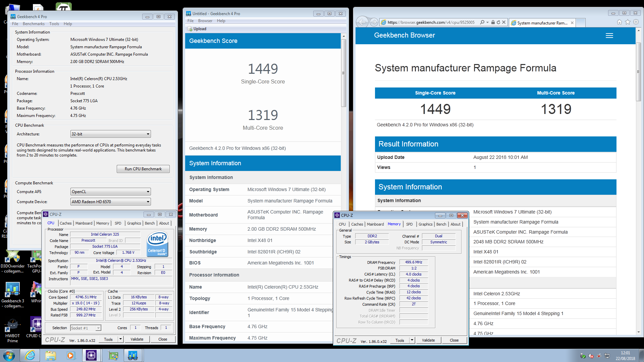The height and width of the screenshot is (362, 644).
Task: Close the 'System manufacturer Ram...' browser tab
Action: (x=572, y=23)
